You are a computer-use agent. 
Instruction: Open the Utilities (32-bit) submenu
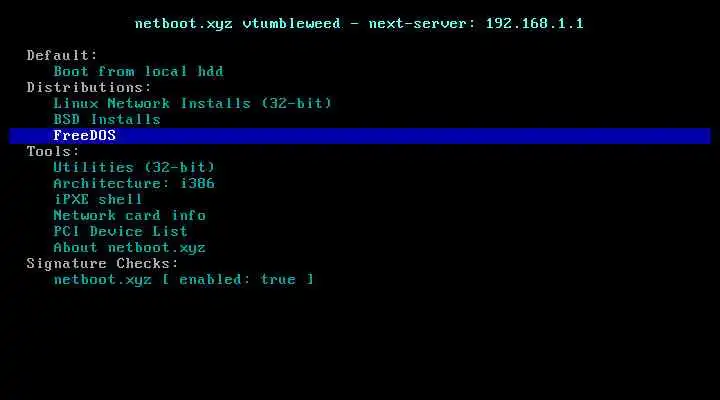click(134, 167)
